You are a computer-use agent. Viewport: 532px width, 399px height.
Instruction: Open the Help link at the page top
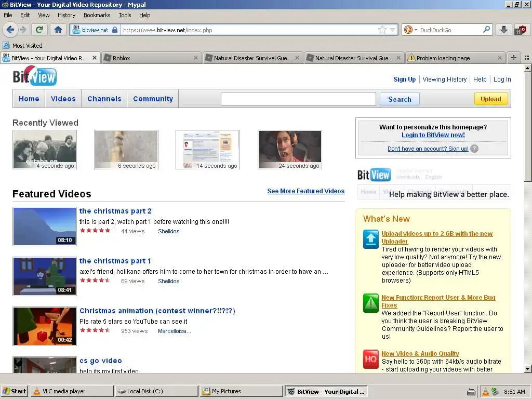480,79
